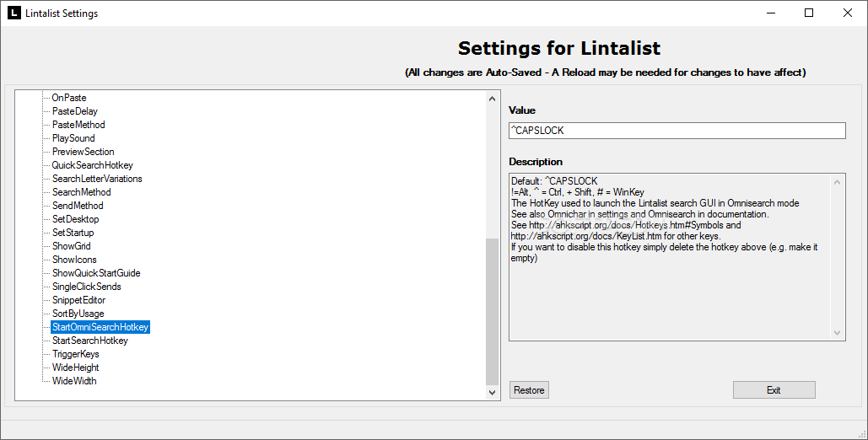The image size is (868, 440).
Task: Click the 'KeyList.htm for other keys' line
Action: click(616, 236)
